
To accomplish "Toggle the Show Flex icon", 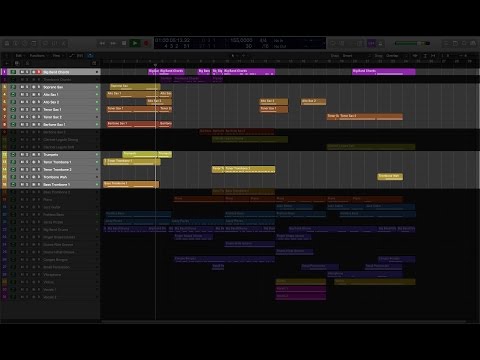I will point(80,56).
